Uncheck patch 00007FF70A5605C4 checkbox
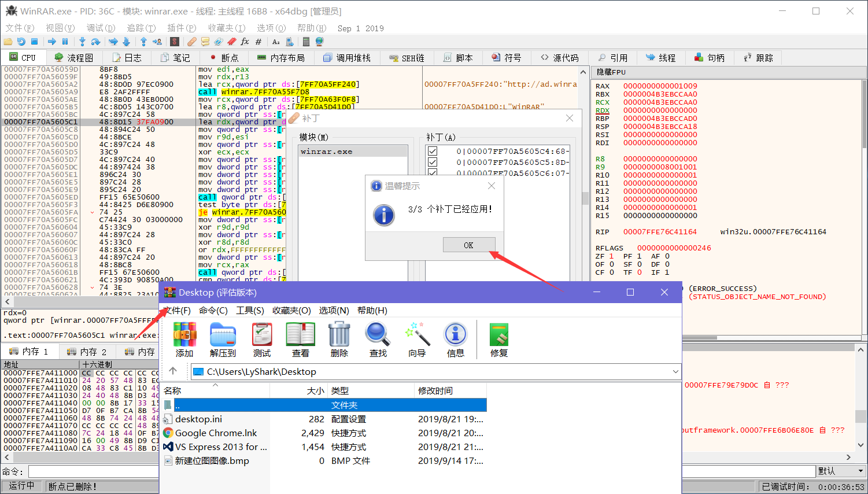 click(433, 152)
